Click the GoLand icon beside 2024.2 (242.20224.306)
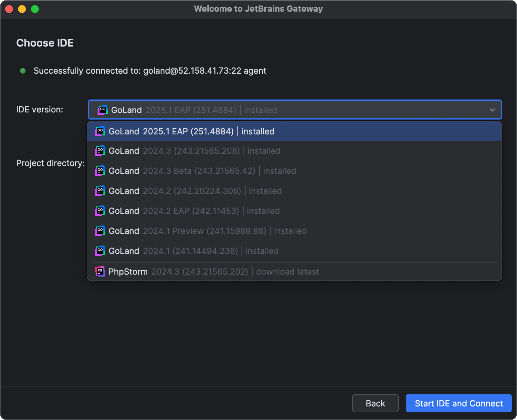 [x=100, y=191]
